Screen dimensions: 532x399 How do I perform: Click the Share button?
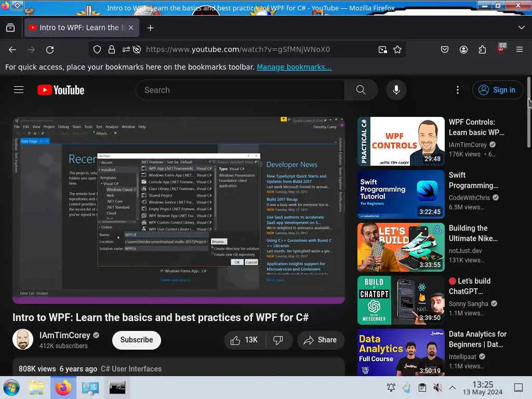[321, 340]
